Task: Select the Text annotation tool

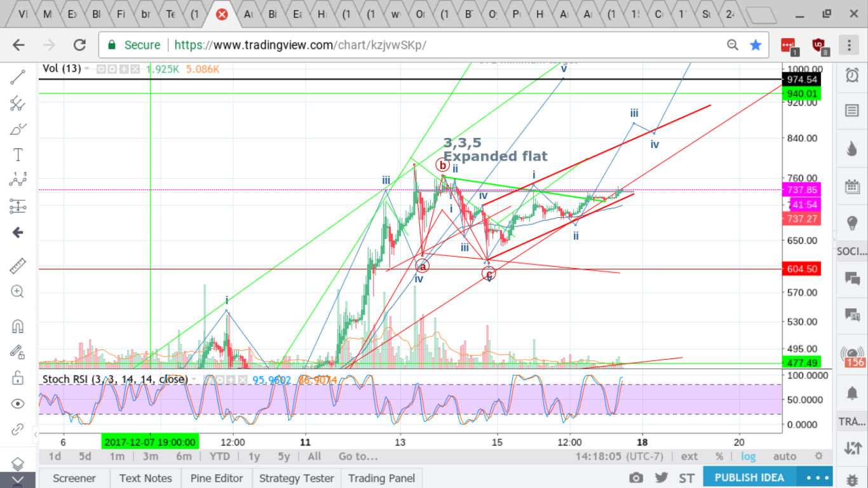Action: (x=18, y=154)
